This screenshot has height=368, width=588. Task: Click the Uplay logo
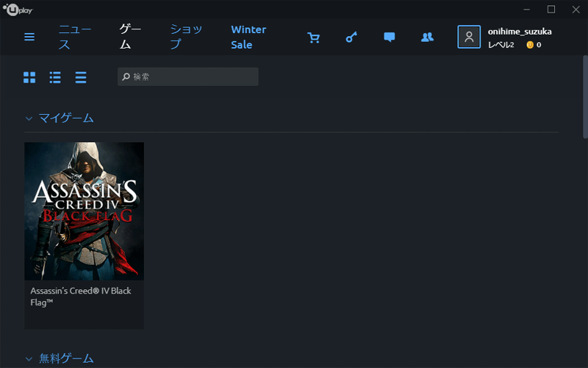[18, 10]
